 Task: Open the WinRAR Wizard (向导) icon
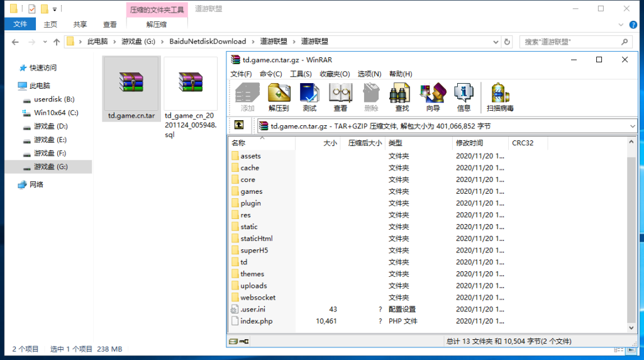[x=433, y=97]
